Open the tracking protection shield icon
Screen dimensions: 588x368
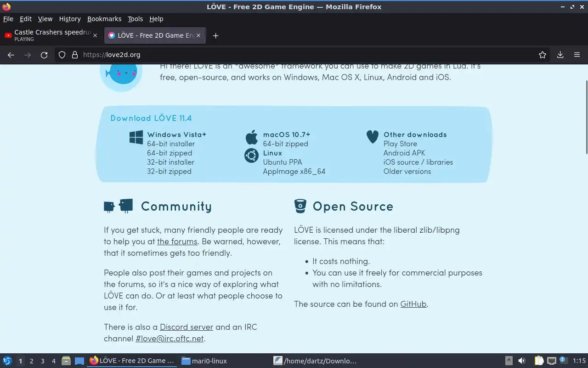click(62, 55)
